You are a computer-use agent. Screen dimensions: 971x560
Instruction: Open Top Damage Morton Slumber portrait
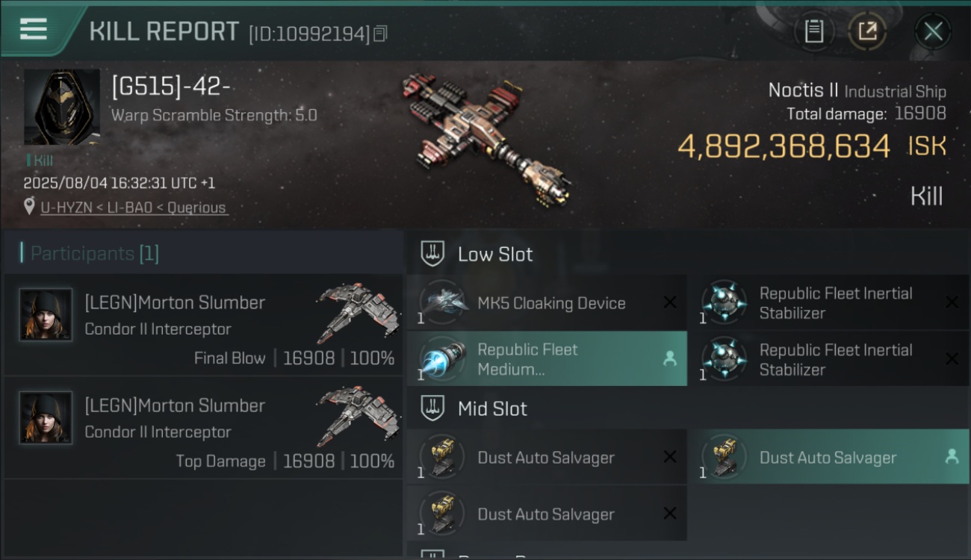[46, 418]
